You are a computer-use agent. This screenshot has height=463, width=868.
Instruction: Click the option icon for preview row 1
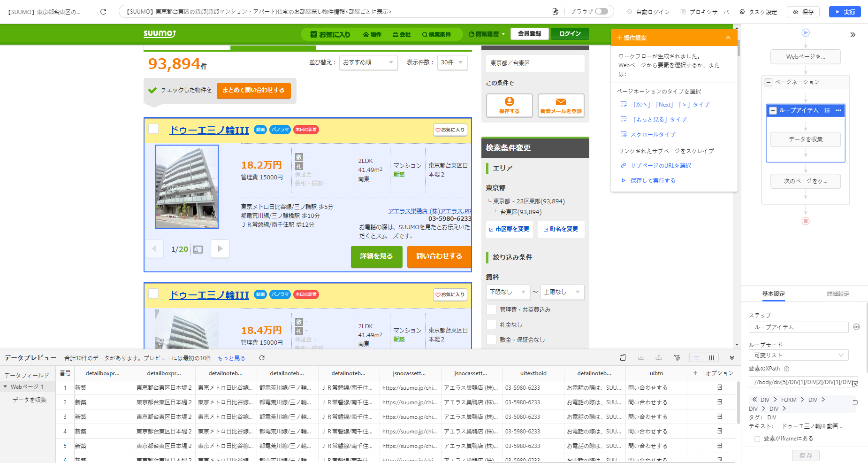(719, 387)
